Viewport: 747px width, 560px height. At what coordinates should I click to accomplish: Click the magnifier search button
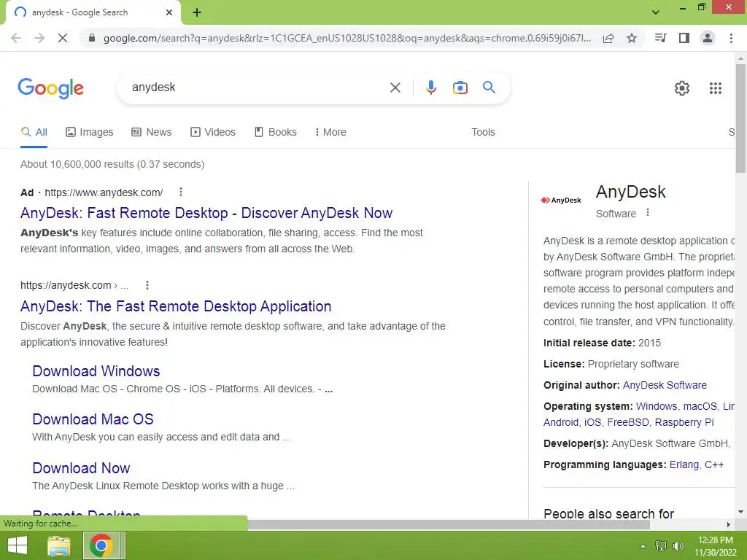point(489,87)
